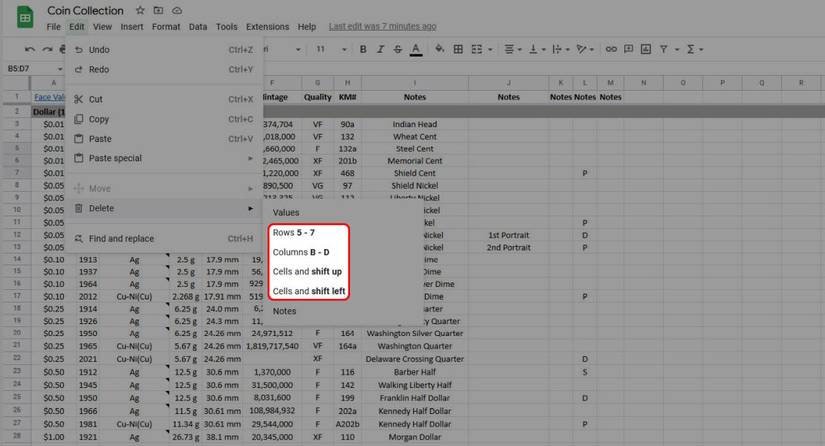Expand the merge cells dropdown arrow
825x446 pixels.
click(x=490, y=49)
